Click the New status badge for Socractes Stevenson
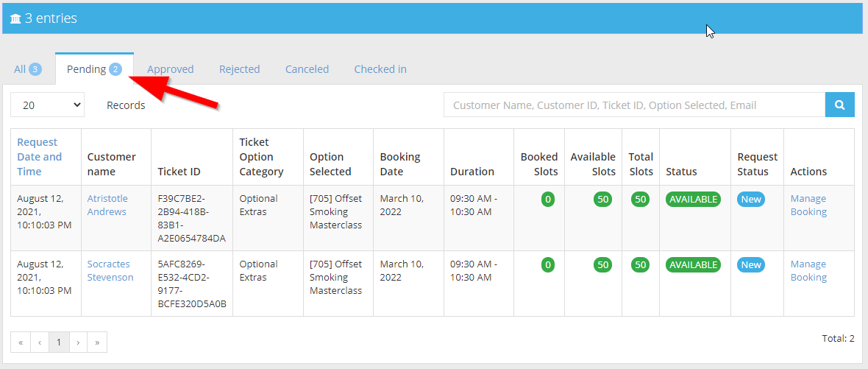 (750, 265)
